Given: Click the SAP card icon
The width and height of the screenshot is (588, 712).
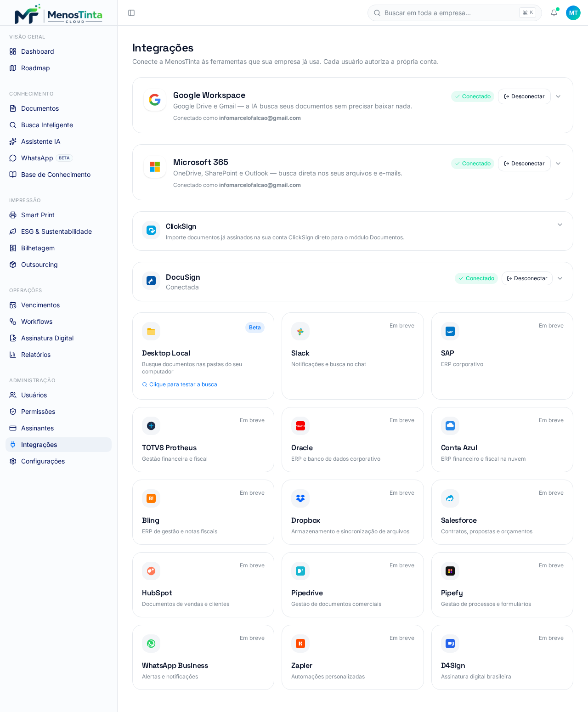Looking at the screenshot, I should pyautogui.click(x=450, y=331).
